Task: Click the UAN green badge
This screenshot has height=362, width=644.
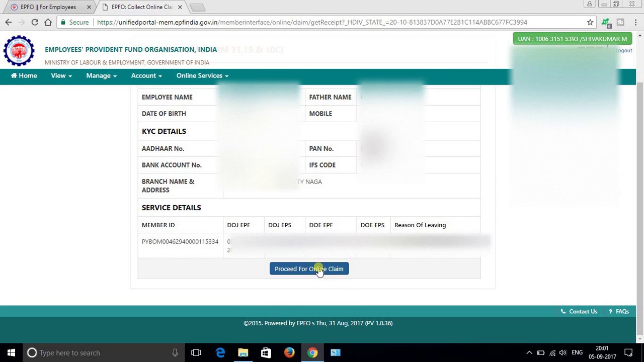Action: tap(572, 39)
